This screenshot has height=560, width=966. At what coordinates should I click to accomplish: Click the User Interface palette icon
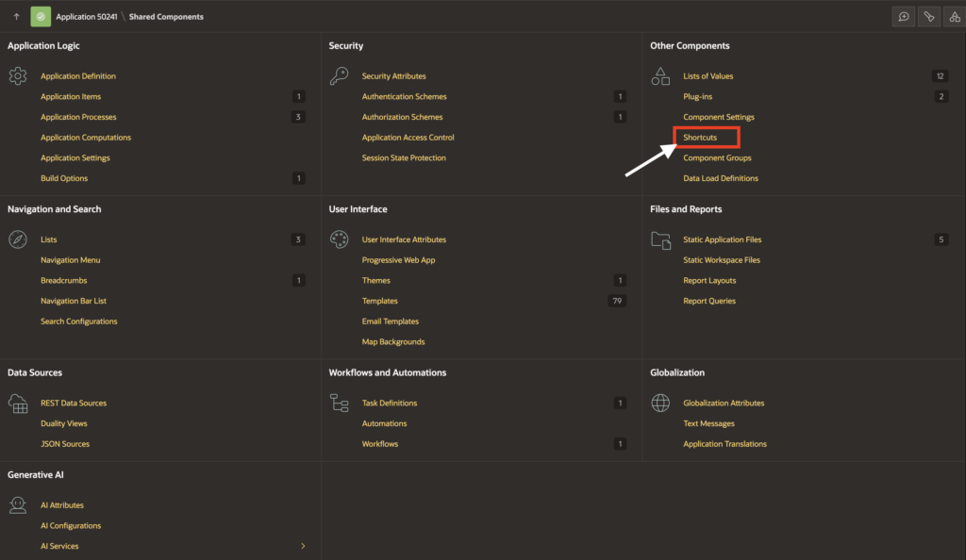tap(339, 239)
